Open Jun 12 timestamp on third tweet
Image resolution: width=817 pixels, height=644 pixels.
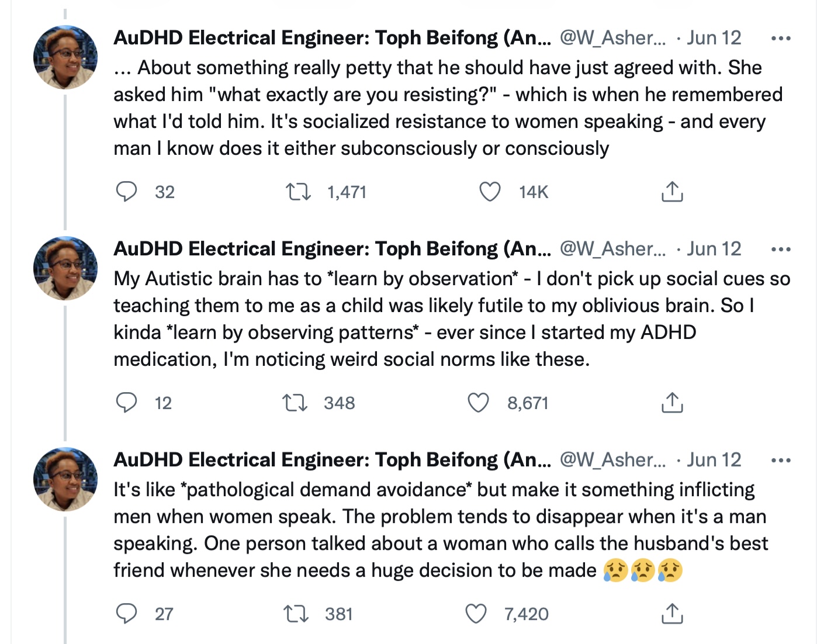coord(714,460)
